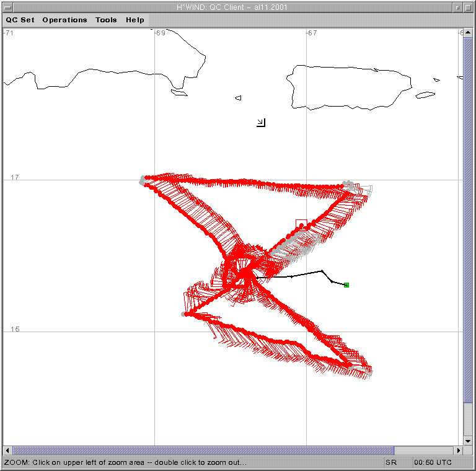
Task: Click the vertical scrollbar thumb
Action: pyautogui.click(x=469, y=217)
